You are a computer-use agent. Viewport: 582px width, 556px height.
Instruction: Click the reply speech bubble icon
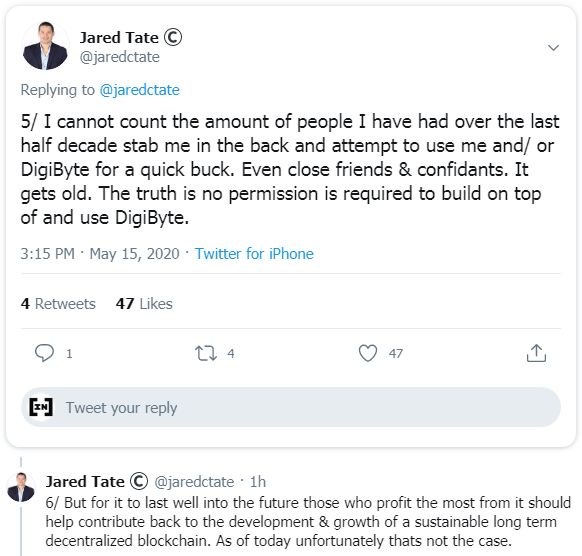pos(44,353)
